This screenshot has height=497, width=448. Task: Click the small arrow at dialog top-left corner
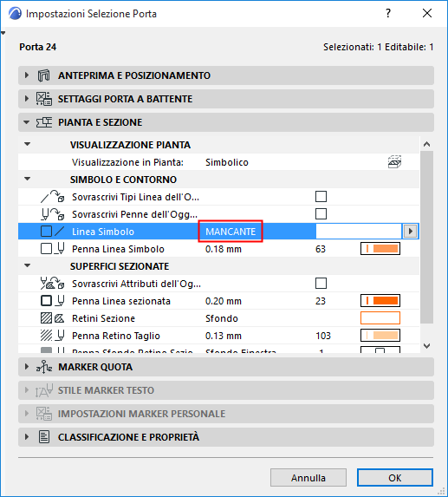[x=3, y=33]
